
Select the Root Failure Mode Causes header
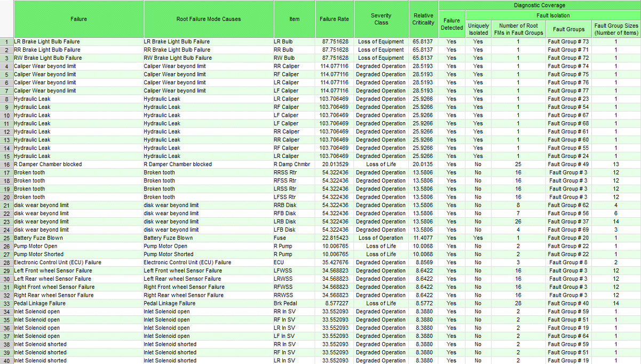point(208,19)
